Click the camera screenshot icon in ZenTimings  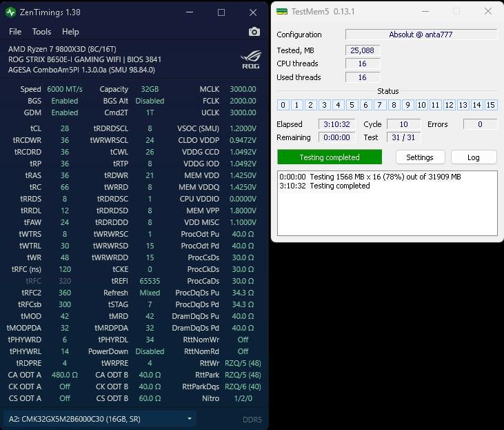tap(254, 32)
